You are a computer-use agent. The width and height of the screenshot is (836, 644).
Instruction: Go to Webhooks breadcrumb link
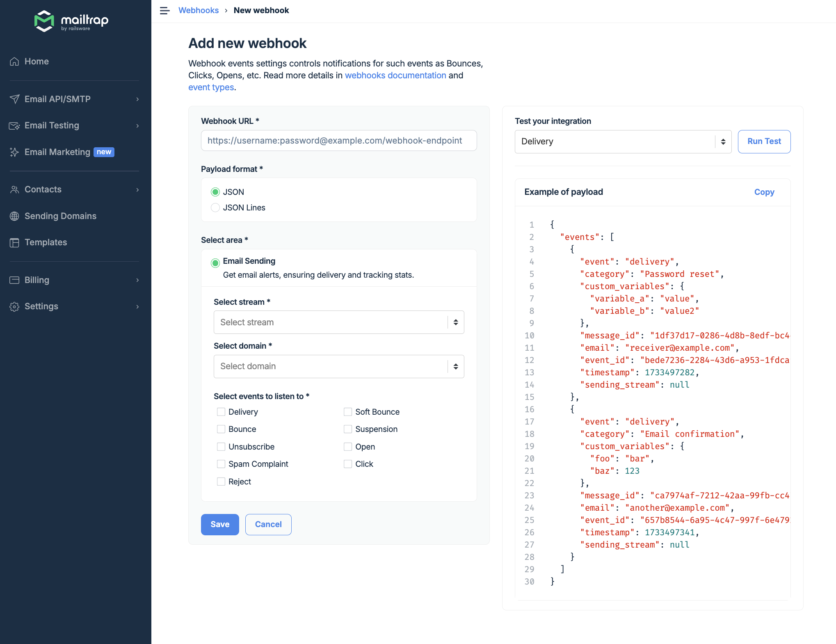click(199, 10)
